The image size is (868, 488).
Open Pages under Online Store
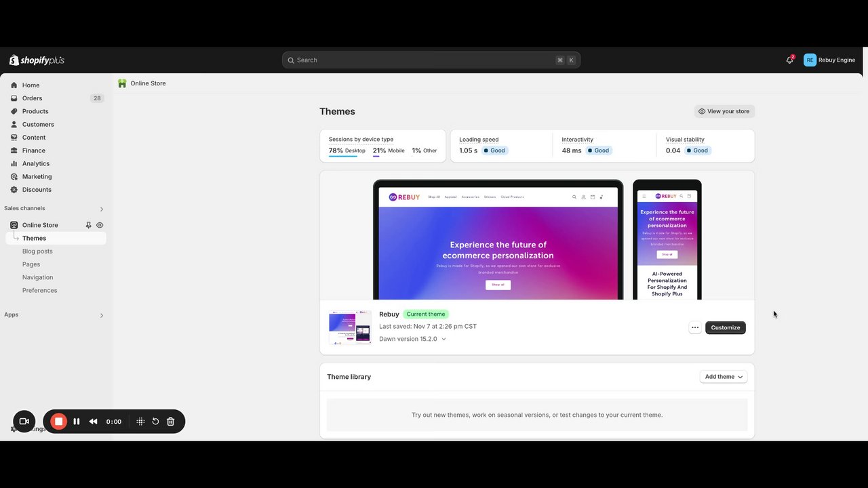31,264
